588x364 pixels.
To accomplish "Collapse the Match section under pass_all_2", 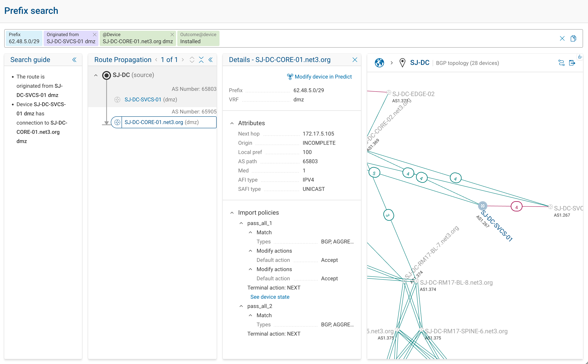I will tap(250, 315).
